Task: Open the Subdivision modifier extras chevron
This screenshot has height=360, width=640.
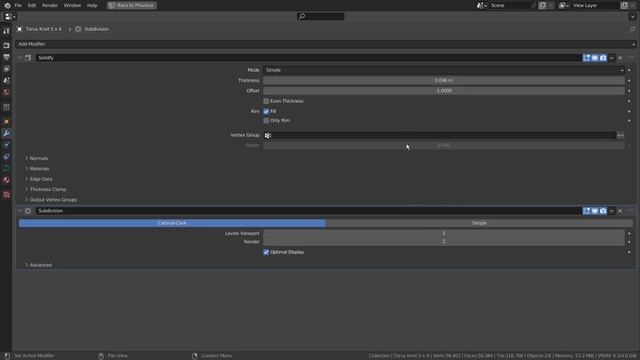Action: (611, 211)
